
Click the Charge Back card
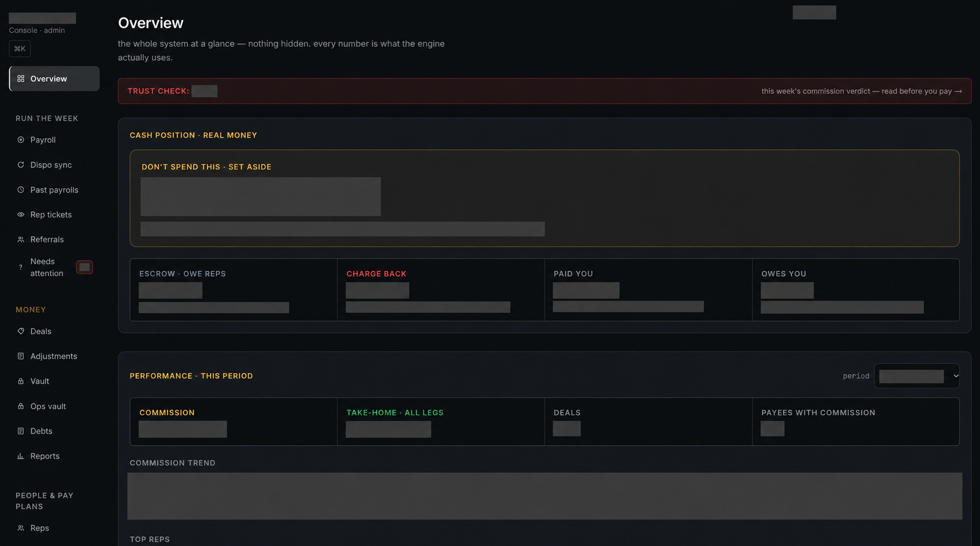tap(441, 290)
